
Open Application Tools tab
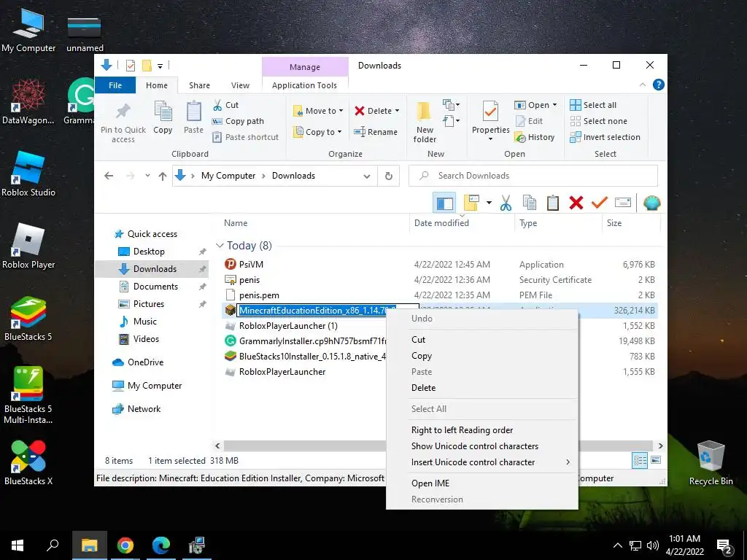[x=304, y=85]
